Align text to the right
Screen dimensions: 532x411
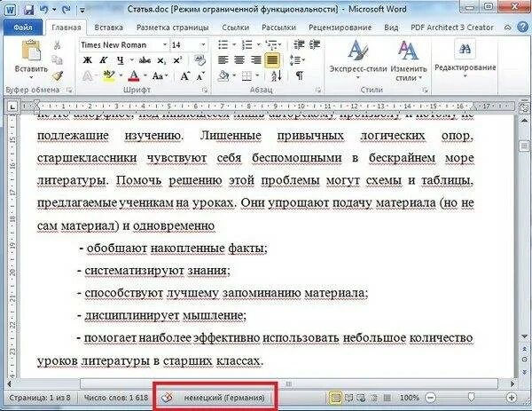point(256,60)
